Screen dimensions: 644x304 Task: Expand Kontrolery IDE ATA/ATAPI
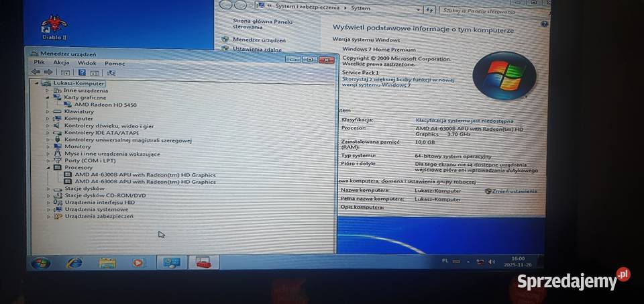(x=48, y=133)
